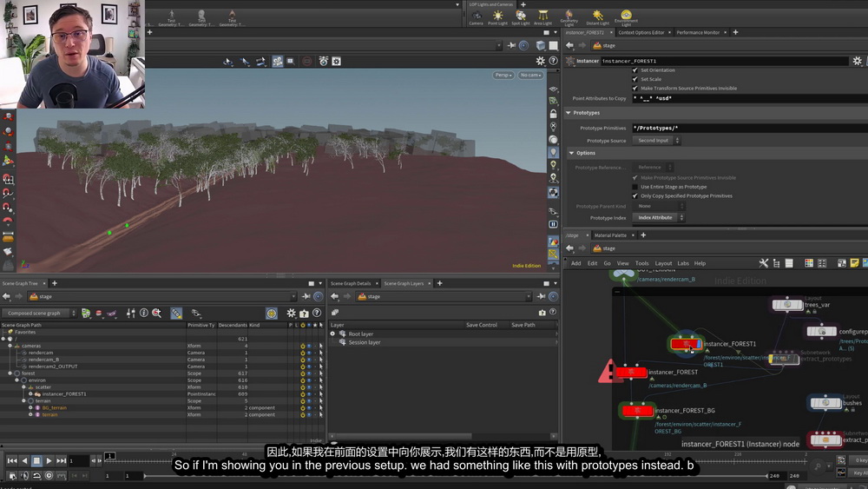Collapse the Prototypes section
The image size is (868, 489).
pyautogui.click(x=569, y=112)
